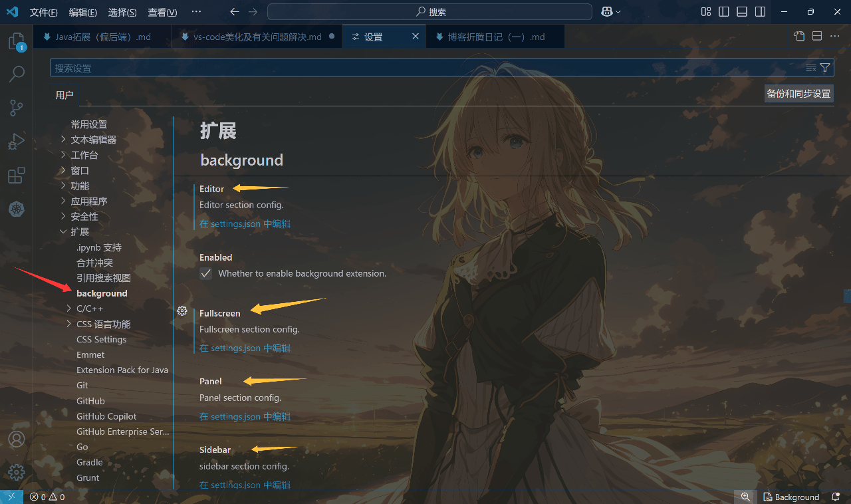
Task: Clear settings search input icon
Action: click(x=810, y=68)
